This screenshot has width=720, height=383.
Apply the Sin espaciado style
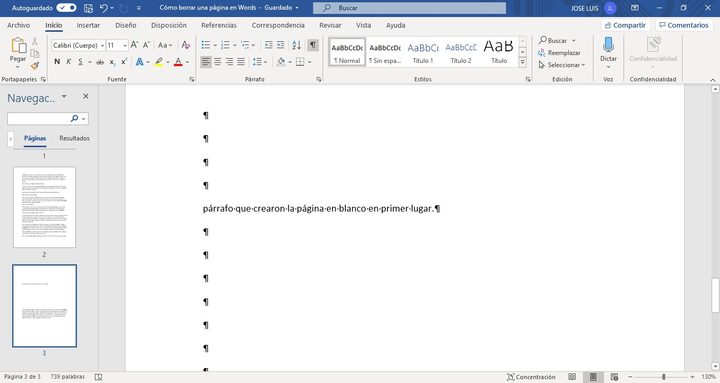(x=385, y=52)
